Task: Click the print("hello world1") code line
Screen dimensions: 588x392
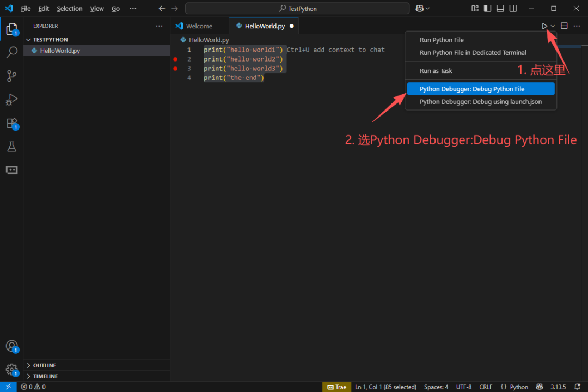Action: (243, 50)
